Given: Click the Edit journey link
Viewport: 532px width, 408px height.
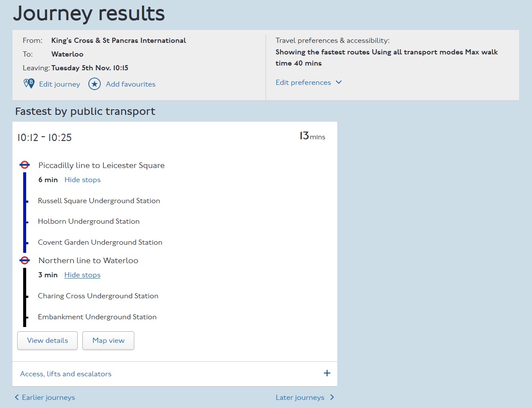Looking at the screenshot, I should pos(59,84).
